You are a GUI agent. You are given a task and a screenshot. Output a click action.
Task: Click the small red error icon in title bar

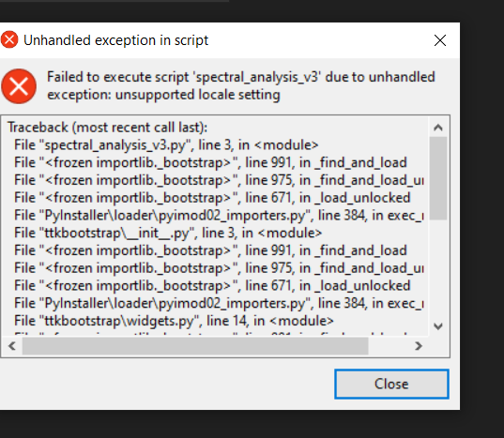[x=9, y=39]
